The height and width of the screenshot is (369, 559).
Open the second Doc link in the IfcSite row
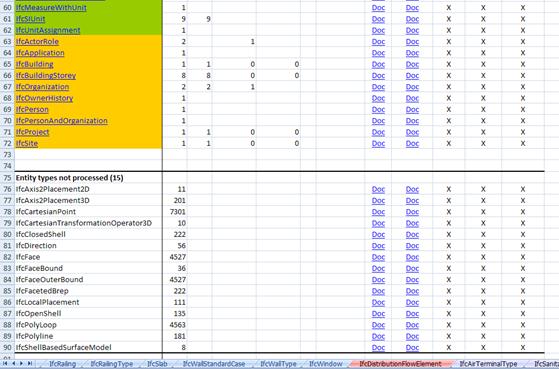point(412,143)
